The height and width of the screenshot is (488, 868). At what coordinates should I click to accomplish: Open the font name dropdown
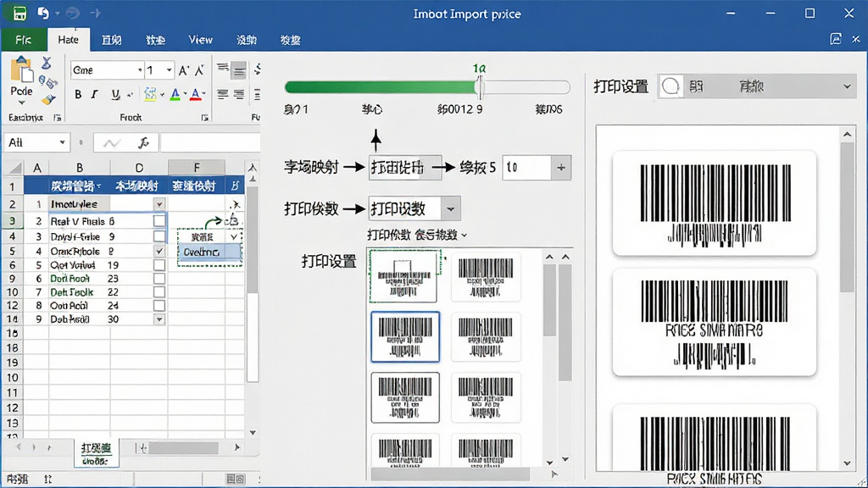point(140,70)
